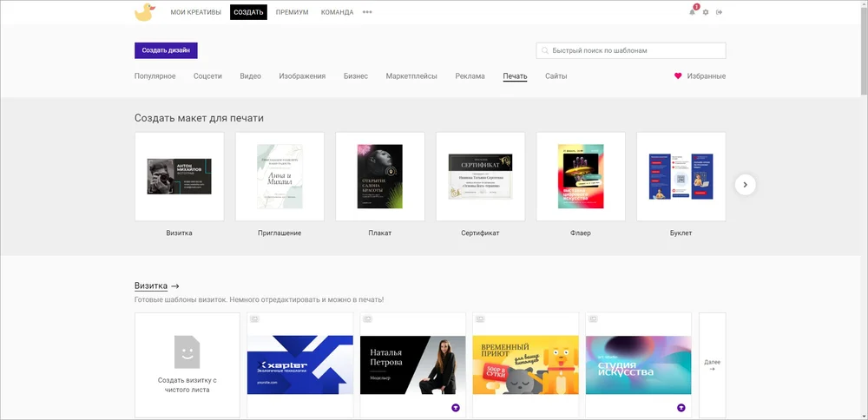Click format icon on Временный приют card
This screenshot has width=868, height=420.
coord(480,318)
